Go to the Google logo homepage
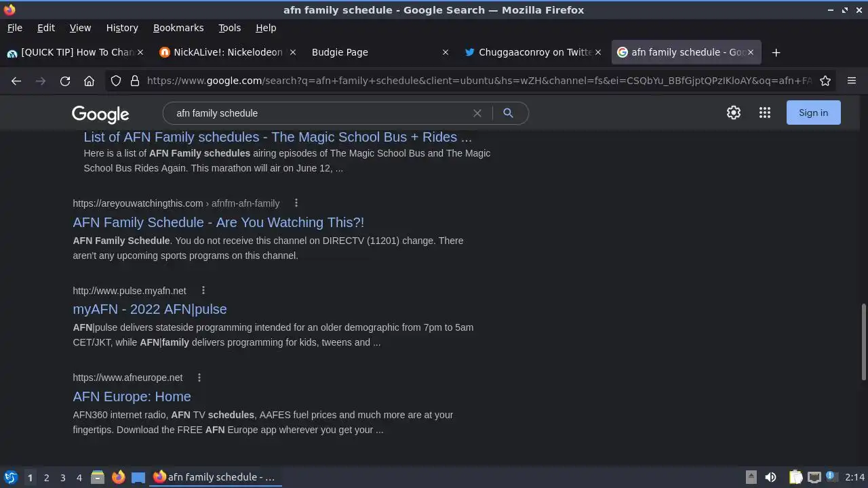This screenshot has width=868, height=488. point(100,114)
